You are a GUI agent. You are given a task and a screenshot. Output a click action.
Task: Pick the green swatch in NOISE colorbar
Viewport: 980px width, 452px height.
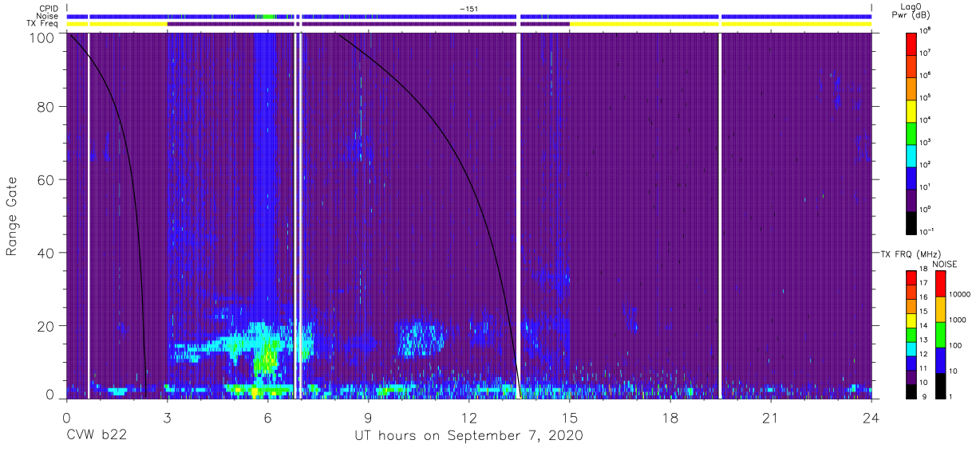pyautogui.click(x=941, y=335)
